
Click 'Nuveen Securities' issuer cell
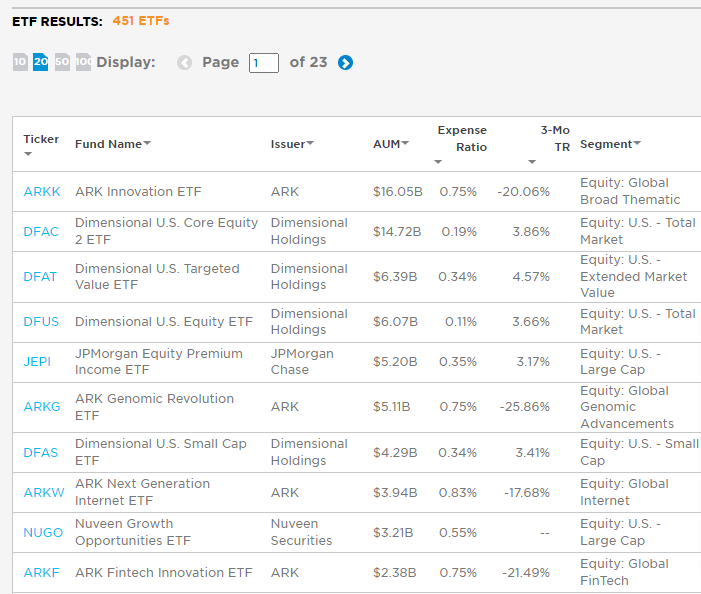301,532
